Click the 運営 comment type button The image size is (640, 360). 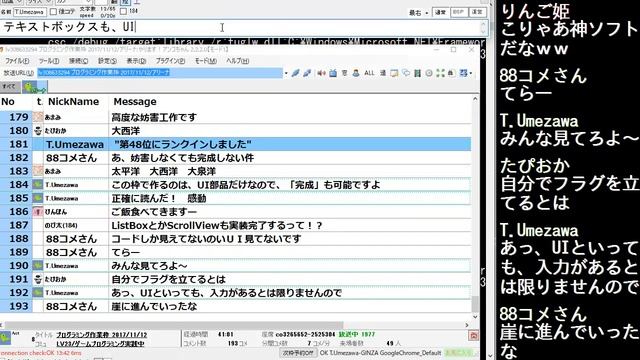(x=477, y=12)
